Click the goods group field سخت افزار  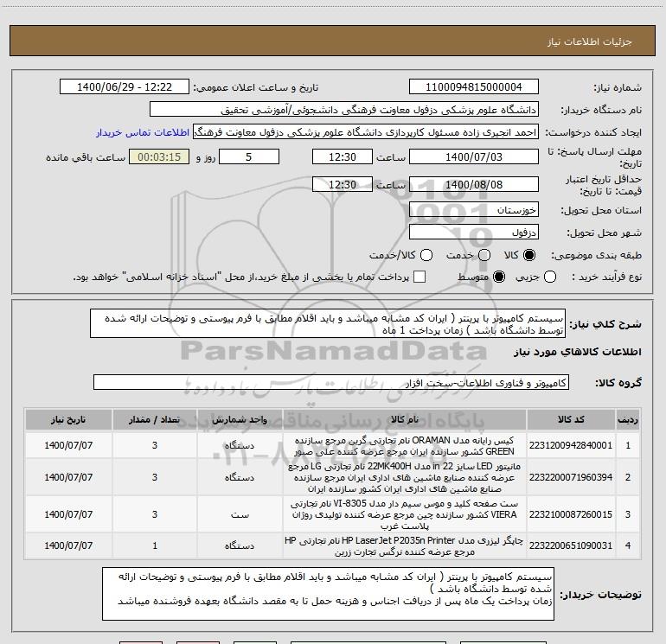(x=331, y=382)
